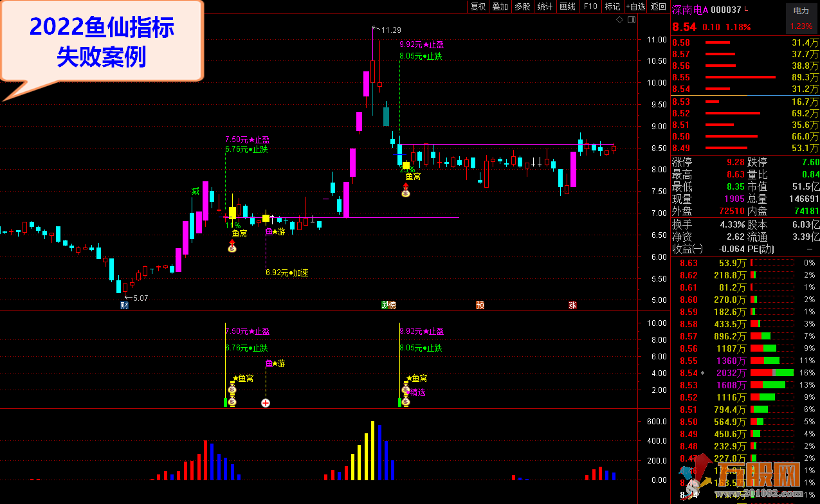Toggle the side panel icon above the chart
The width and height of the screenshot is (820, 504).
coord(632,20)
